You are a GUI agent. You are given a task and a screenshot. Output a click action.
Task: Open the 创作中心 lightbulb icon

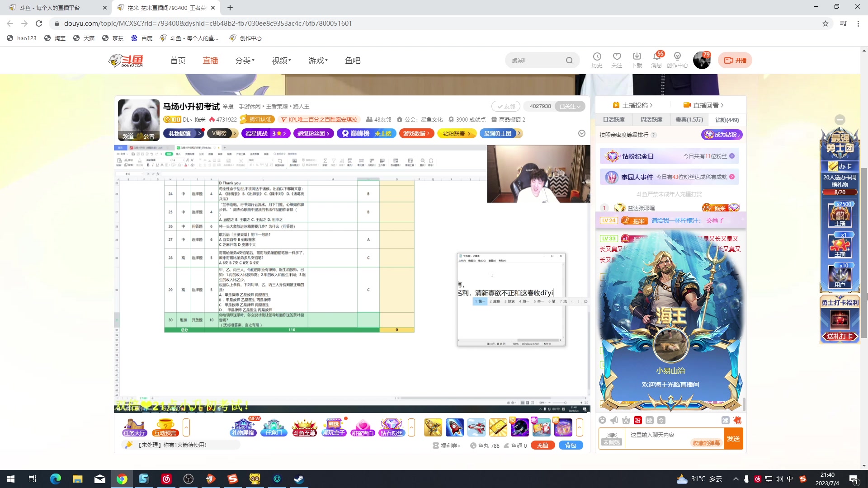[x=677, y=60]
